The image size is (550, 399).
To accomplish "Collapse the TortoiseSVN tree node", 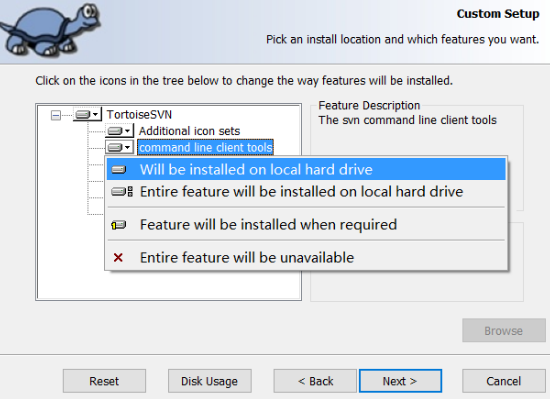I will coord(55,115).
